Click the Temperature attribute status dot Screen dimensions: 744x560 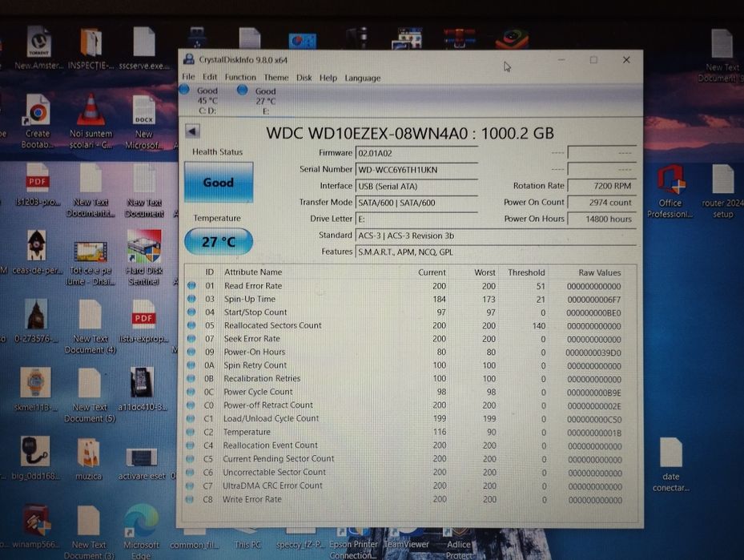coord(191,432)
